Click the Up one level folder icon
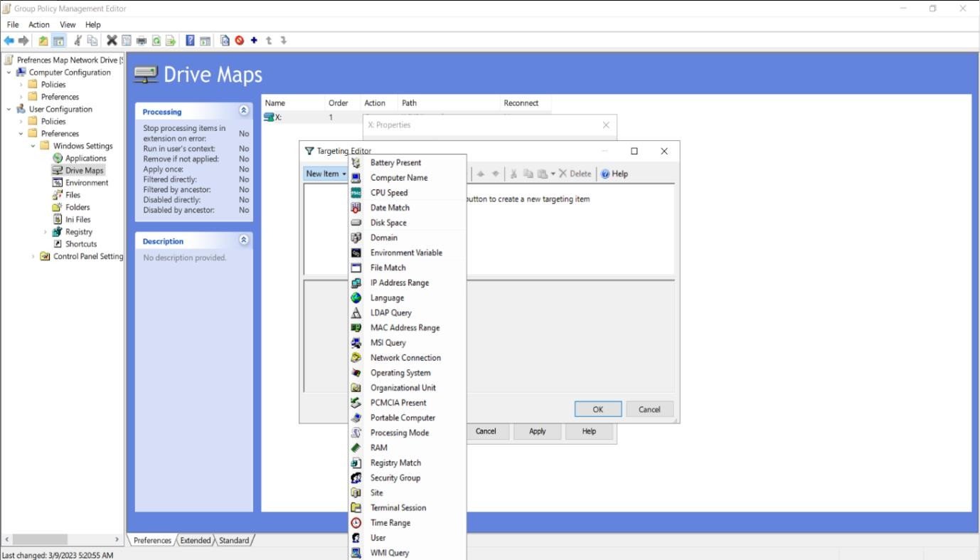The width and height of the screenshot is (980, 560). coord(43,41)
